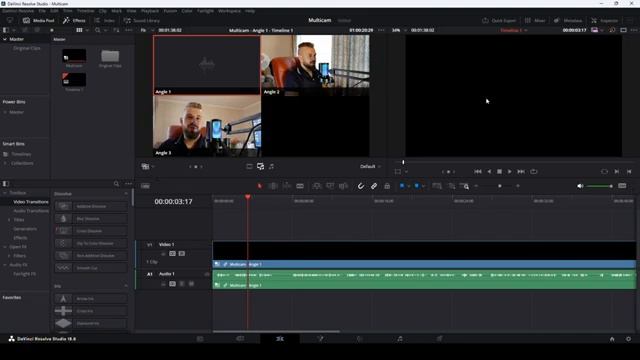Select the Blade Edit Mode tool
This screenshot has height=360, width=640.
(x=300, y=186)
